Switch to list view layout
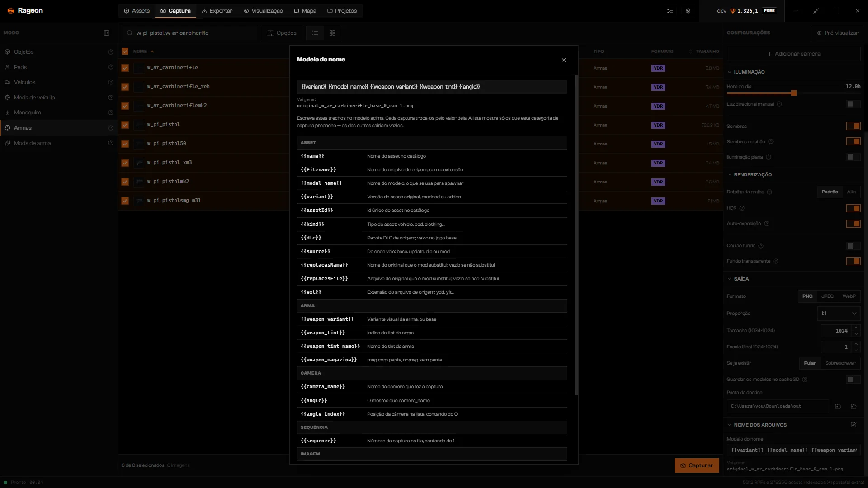Viewport: 868px width, 488px height. point(315,33)
